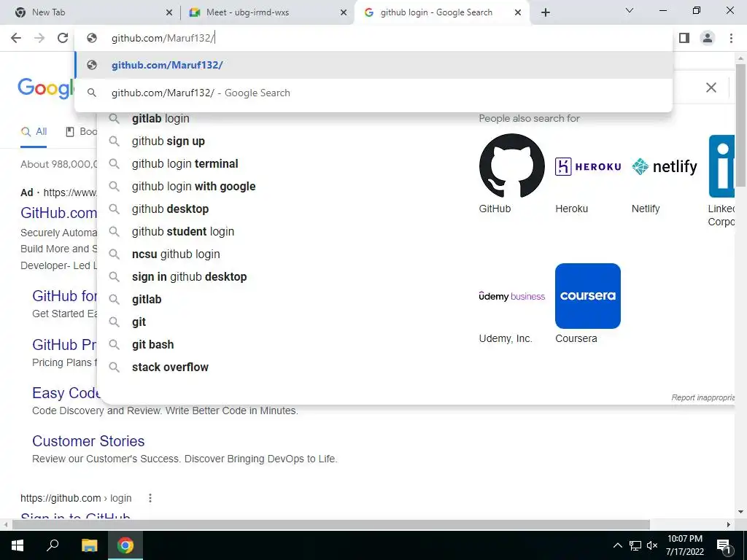
Task: Open Windows taskbar search
Action: tap(53, 545)
